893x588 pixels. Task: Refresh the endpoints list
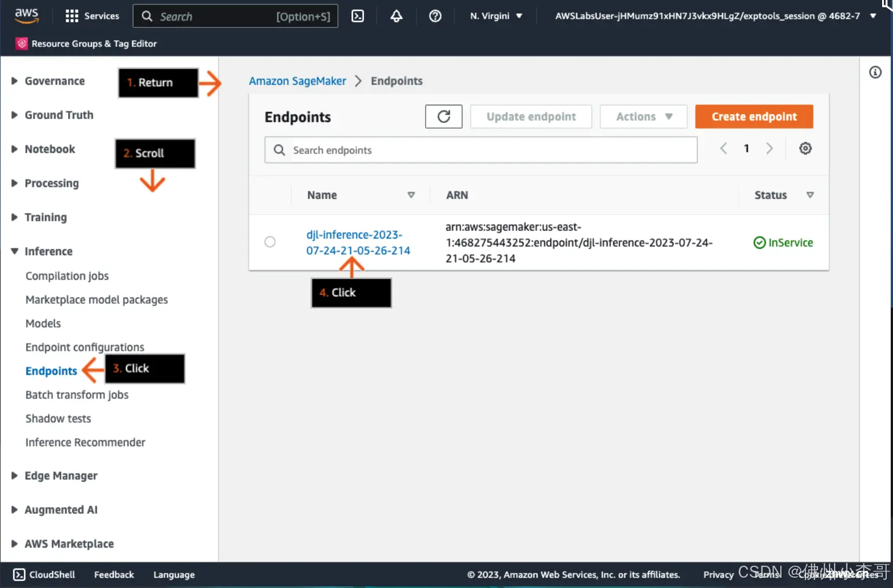point(444,117)
